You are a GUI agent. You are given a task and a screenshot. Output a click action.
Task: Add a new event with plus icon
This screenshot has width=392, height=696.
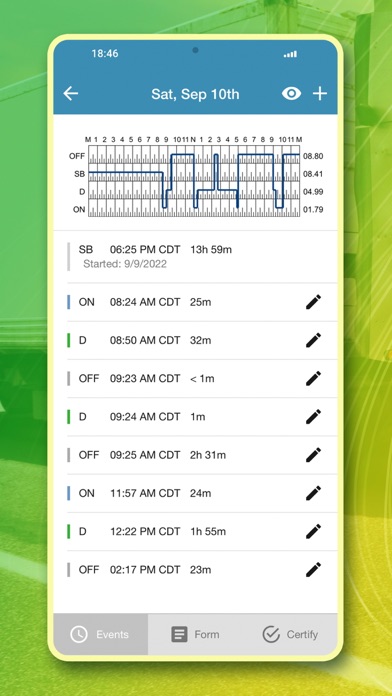tap(320, 94)
